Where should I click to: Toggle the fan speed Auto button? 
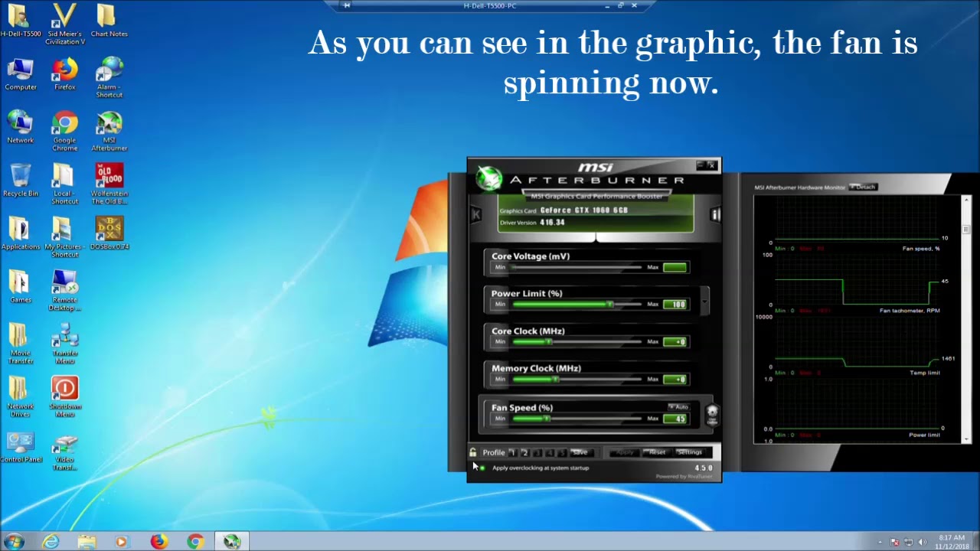point(678,407)
